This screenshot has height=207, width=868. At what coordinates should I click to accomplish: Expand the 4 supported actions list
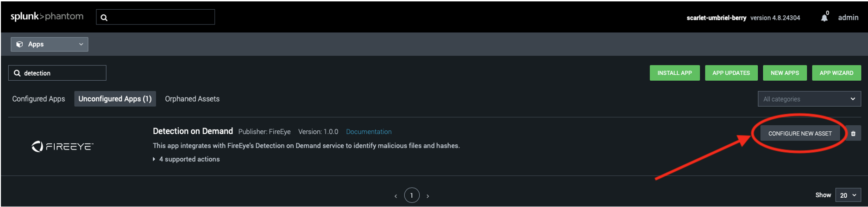pyautogui.click(x=186, y=159)
